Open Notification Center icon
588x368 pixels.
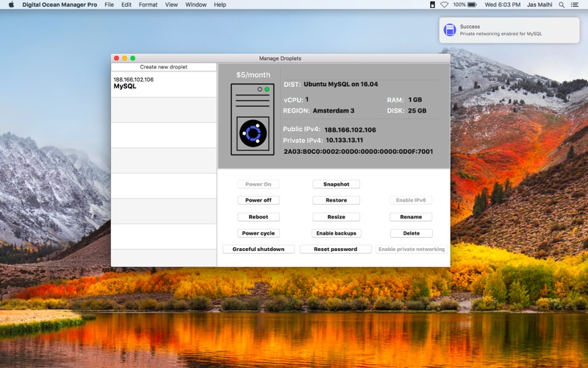[575, 4]
